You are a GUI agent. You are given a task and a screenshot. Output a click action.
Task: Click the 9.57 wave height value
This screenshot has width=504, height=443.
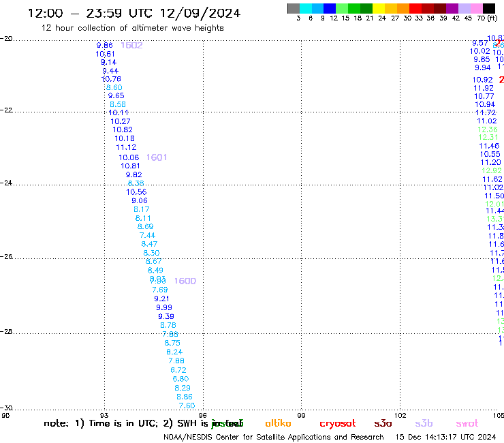[480, 43]
